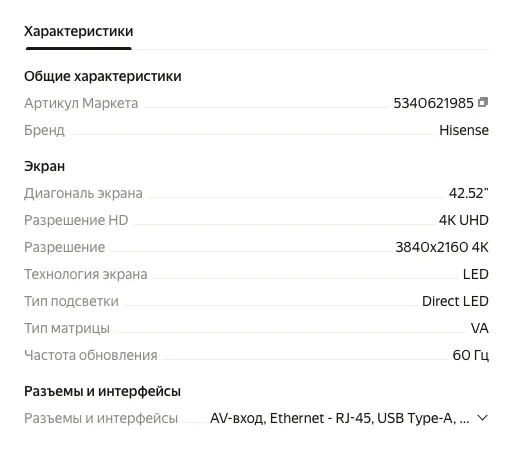The width and height of the screenshot is (513, 461).
Task: Click the article number 5340621985
Action: 433,103
